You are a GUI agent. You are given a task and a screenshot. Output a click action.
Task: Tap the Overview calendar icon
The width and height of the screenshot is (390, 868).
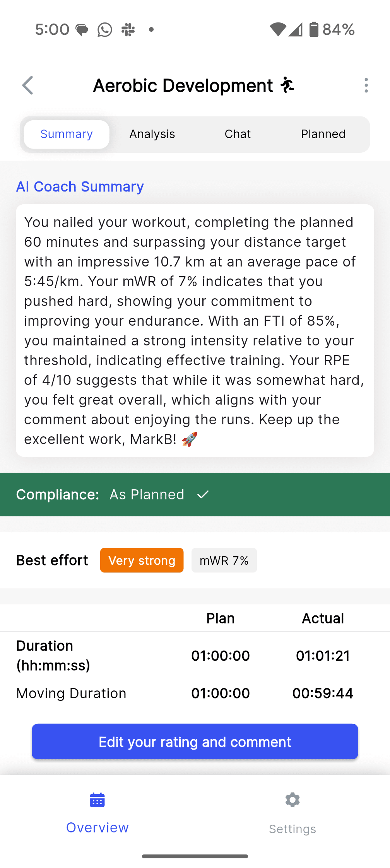[x=97, y=800]
